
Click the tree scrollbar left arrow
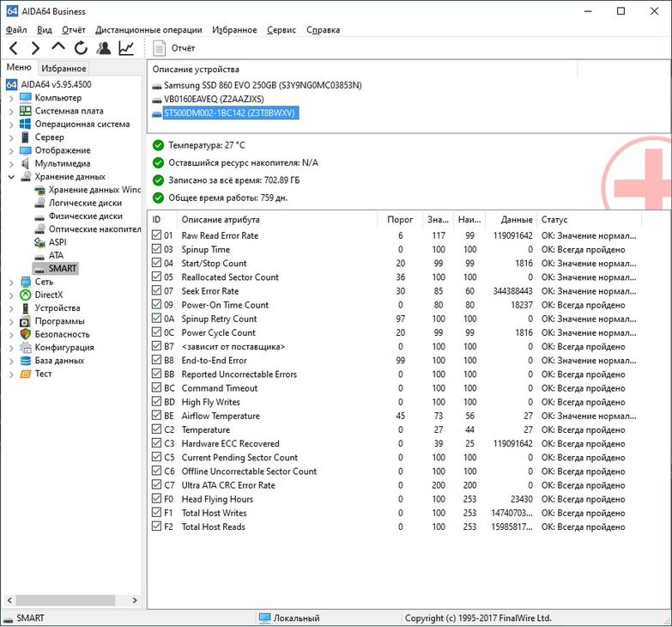9,600
